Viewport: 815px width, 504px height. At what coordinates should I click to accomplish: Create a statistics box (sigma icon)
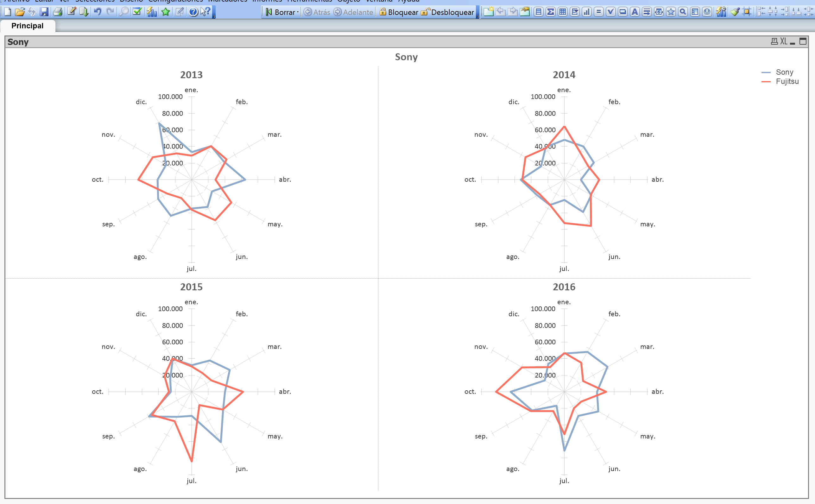551,12
